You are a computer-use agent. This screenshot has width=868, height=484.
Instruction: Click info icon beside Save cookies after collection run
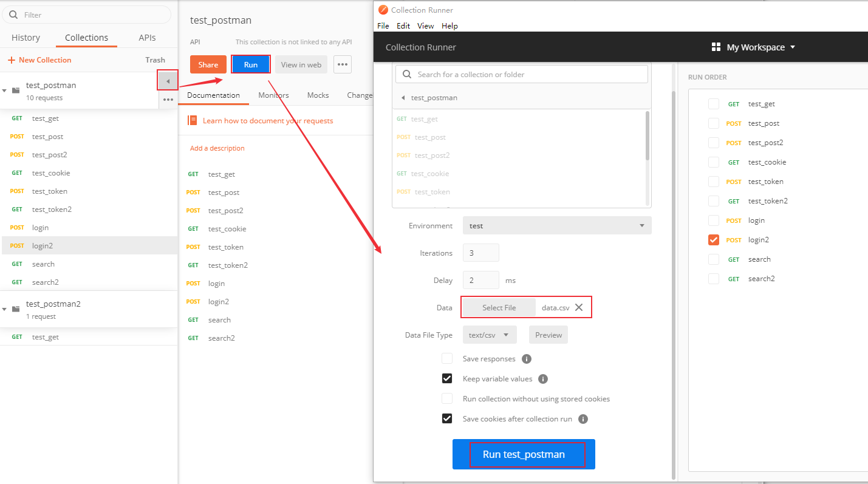pyautogui.click(x=583, y=419)
